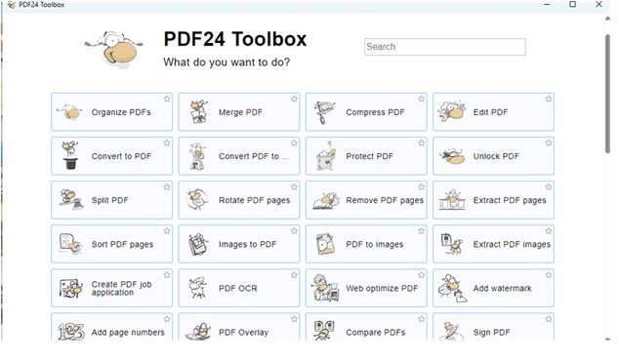Screen dimensions: 619x364
Task: Click the Split PDF axe icon
Action: pos(71,199)
